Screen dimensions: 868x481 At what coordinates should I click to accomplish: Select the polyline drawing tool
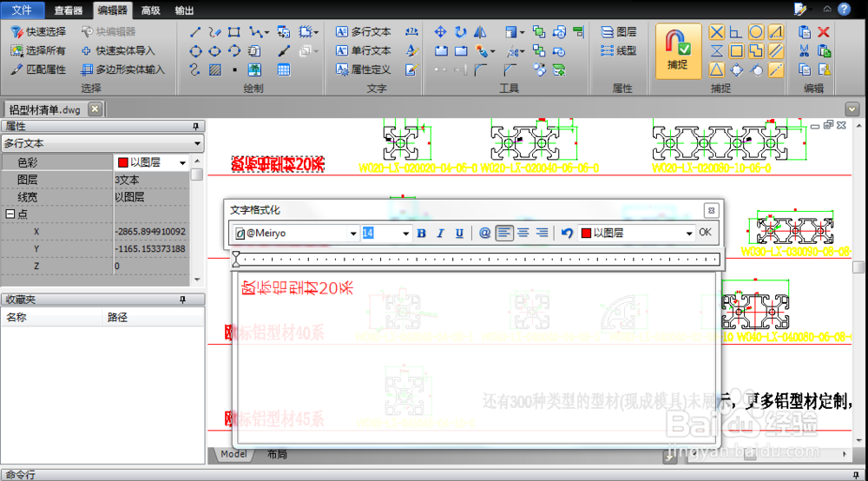(x=254, y=32)
